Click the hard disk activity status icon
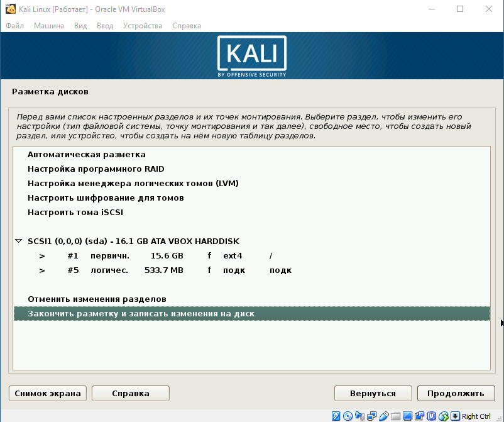504x422 pixels. 336,416
